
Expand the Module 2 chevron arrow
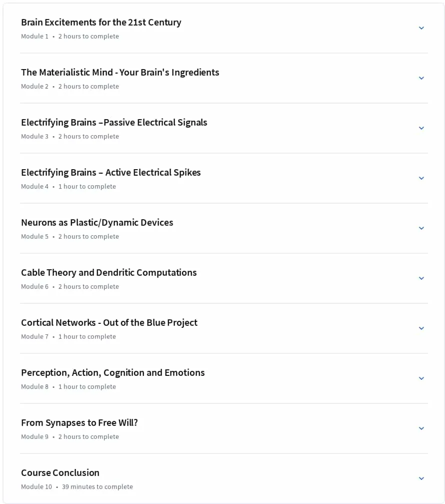(421, 78)
